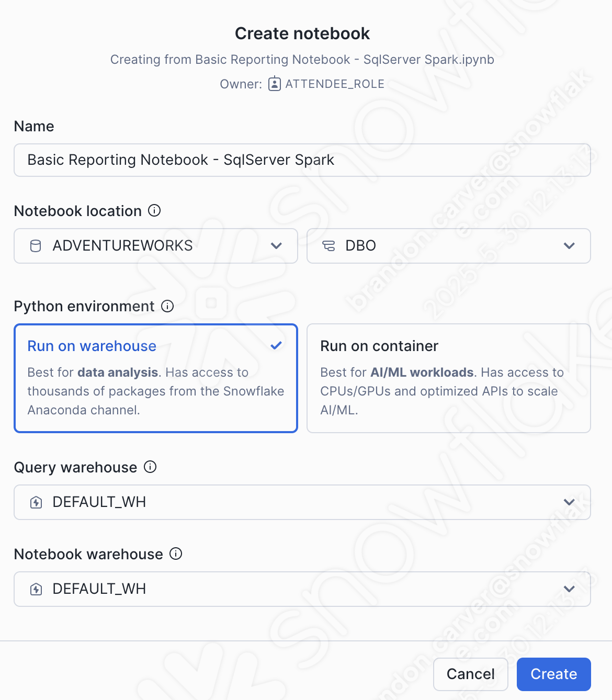Select the Run on warehouse option

point(155,378)
